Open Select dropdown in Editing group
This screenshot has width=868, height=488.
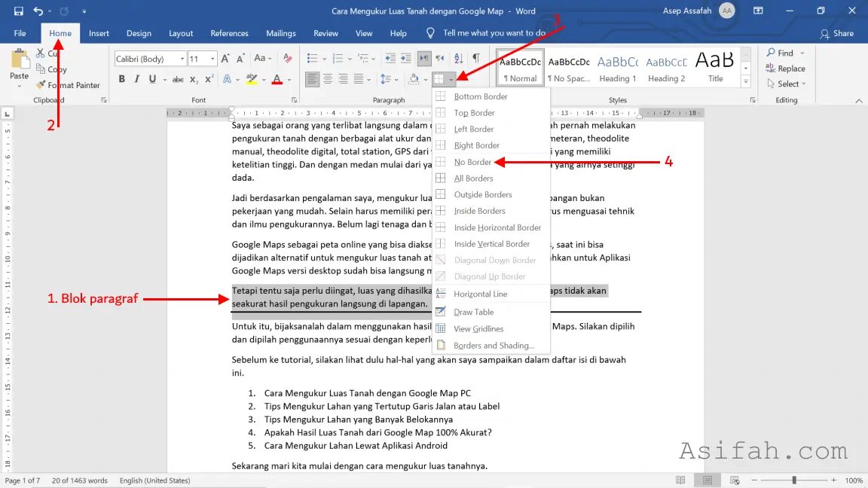[x=787, y=84]
